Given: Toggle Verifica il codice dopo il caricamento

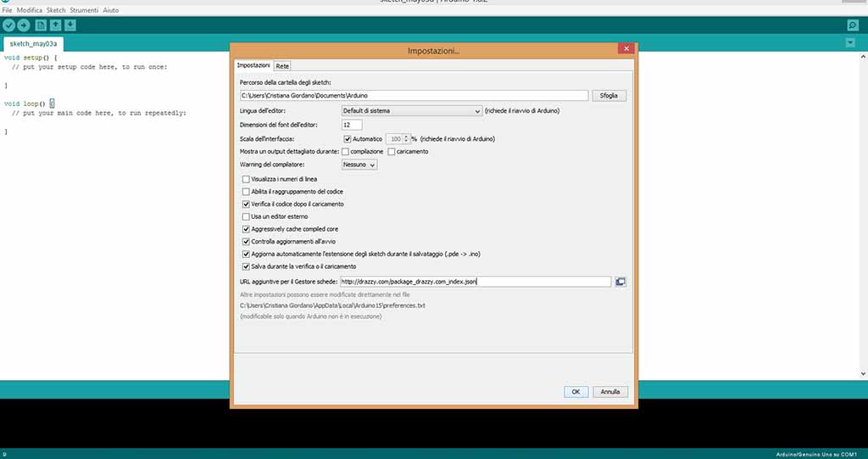Looking at the screenshot, I should [x=246, y=204].
